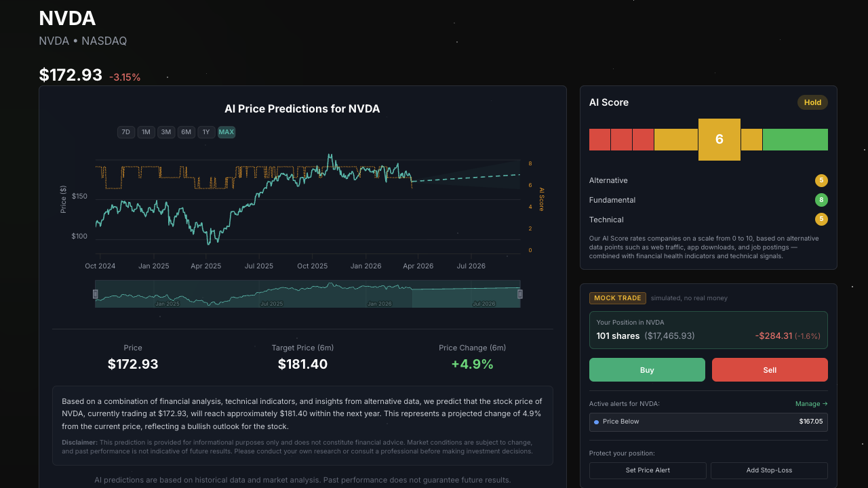Show the 6M chart range
Screen dimensions: 868x488
186,132
